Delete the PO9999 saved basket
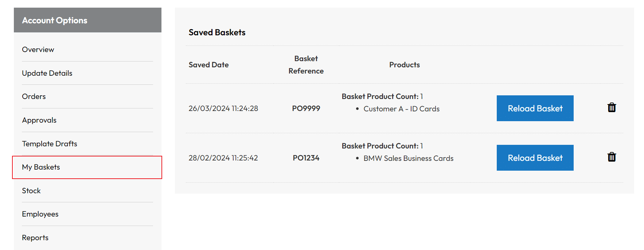This screenshot has height=250, width=644. pos(612,108)
